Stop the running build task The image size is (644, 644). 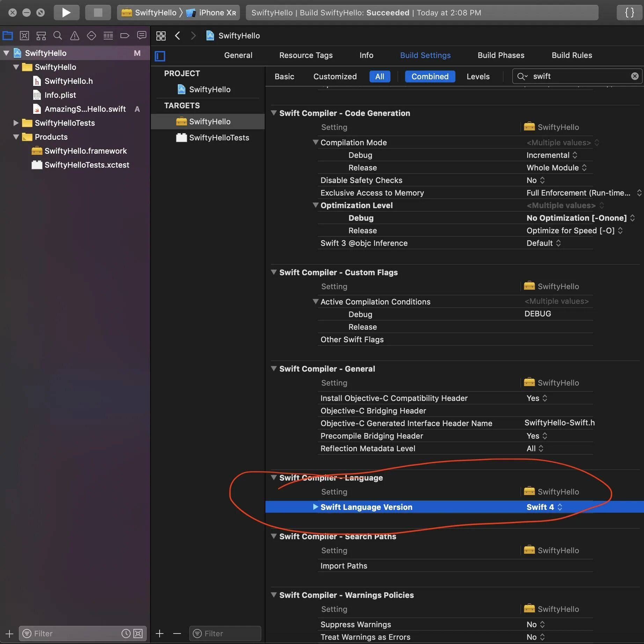(98, 13)
